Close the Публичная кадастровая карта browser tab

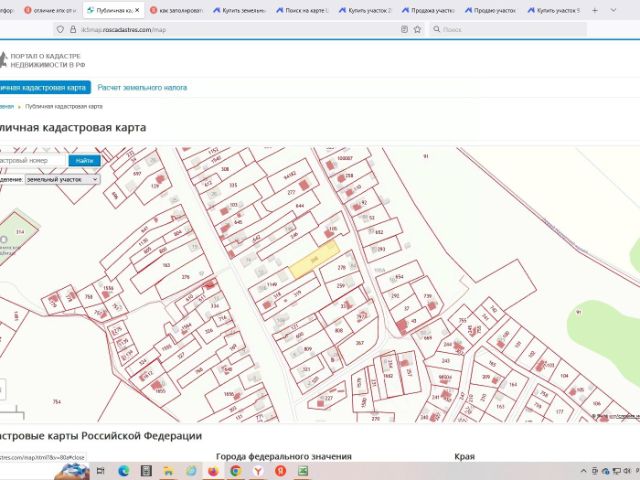coord(137,10)
